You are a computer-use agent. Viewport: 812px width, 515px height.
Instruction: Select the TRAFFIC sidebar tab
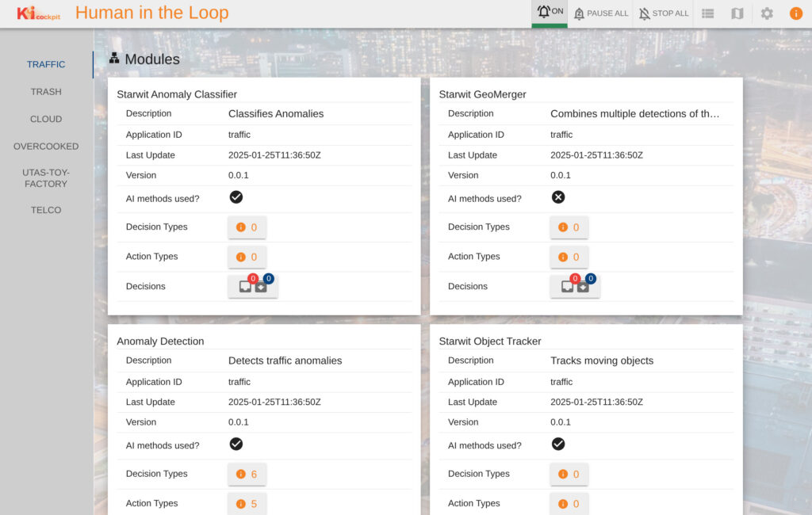(46, 64)
